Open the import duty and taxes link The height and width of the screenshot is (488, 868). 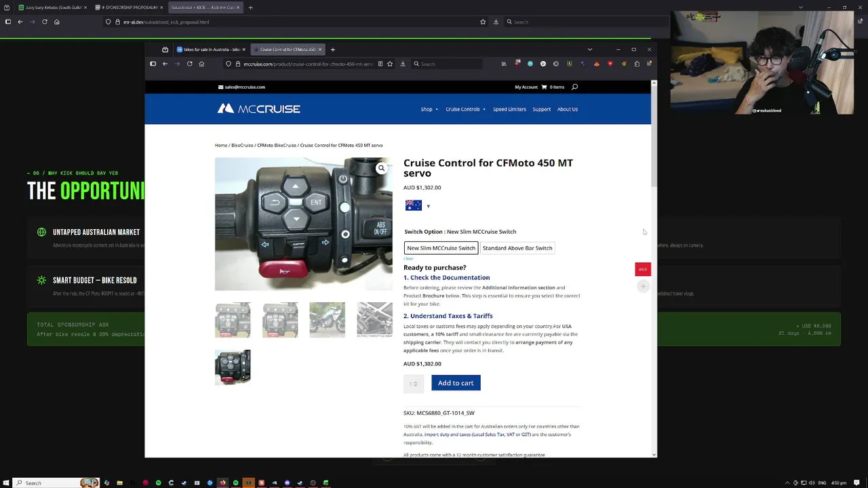(x=477, y=434)
